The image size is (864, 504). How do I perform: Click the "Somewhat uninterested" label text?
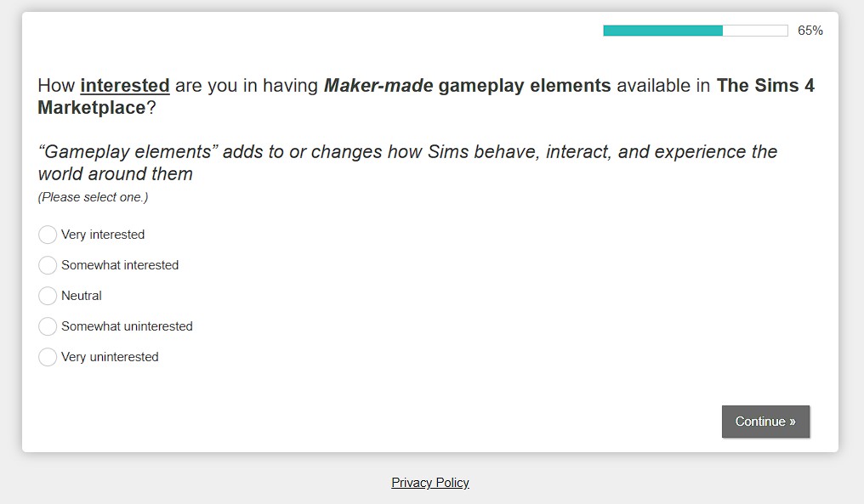pyautogui.click(x=128, y=326)
